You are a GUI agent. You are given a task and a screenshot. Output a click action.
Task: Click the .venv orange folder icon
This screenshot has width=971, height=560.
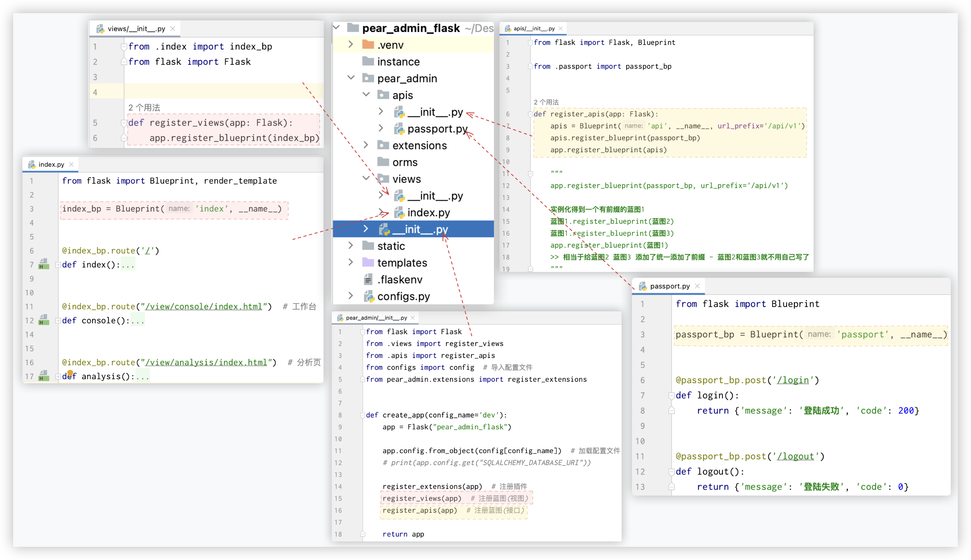pyautogui.click(x=368, y=45)
